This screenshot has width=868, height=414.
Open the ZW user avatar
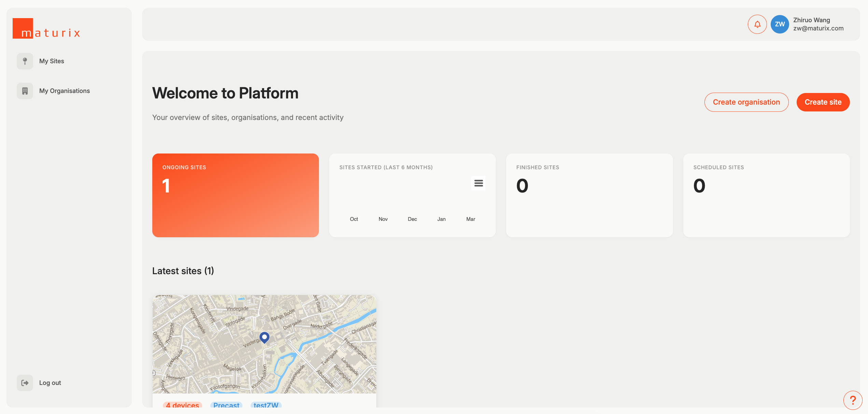point(780,24)
